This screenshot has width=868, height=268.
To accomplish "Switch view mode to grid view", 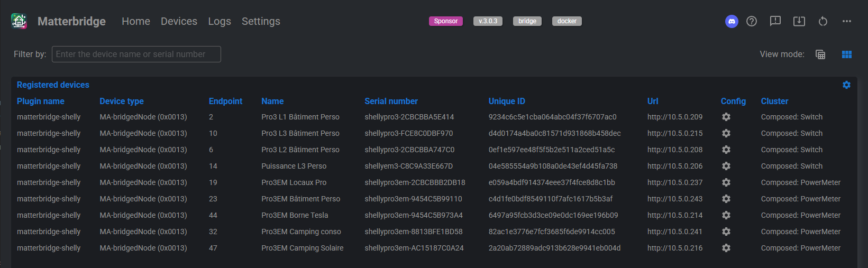I will click(847, 54).
